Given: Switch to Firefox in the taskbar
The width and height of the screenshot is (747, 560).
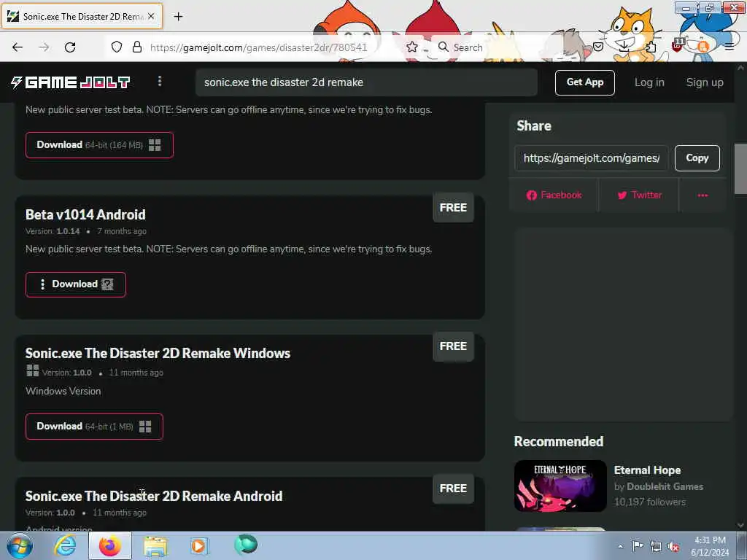Looking at the screenshot, I should pyautogui.click(x=110, y=545).
